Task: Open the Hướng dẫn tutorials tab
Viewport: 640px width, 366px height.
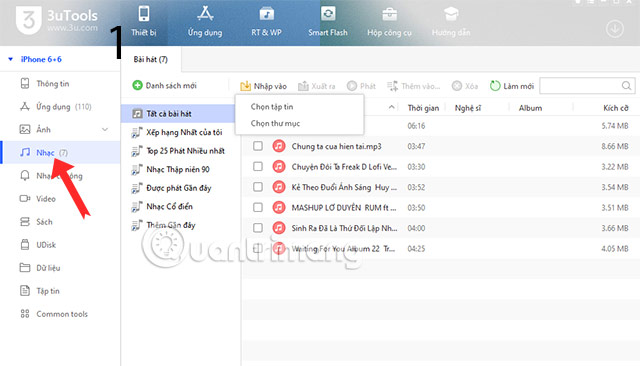Action: coord(451,21)
